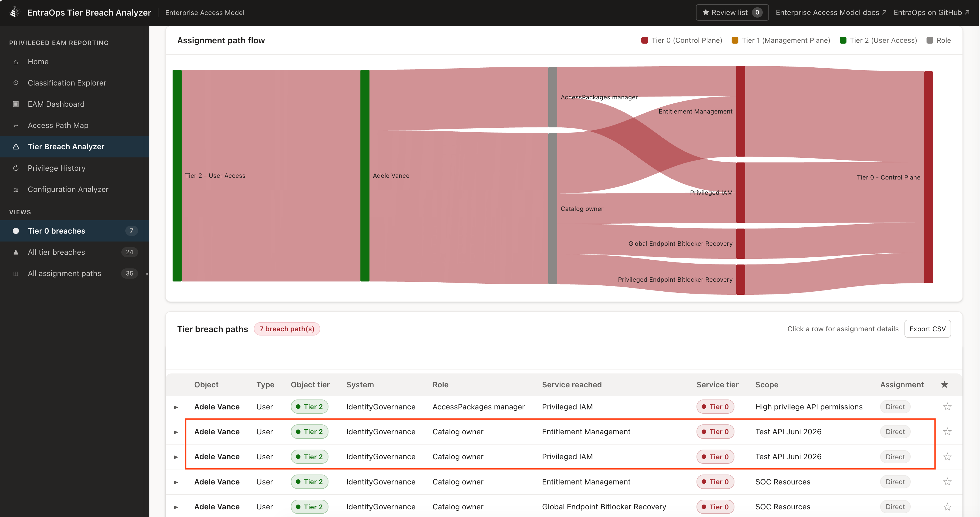Open Home via its house icon

click(16, 62)
